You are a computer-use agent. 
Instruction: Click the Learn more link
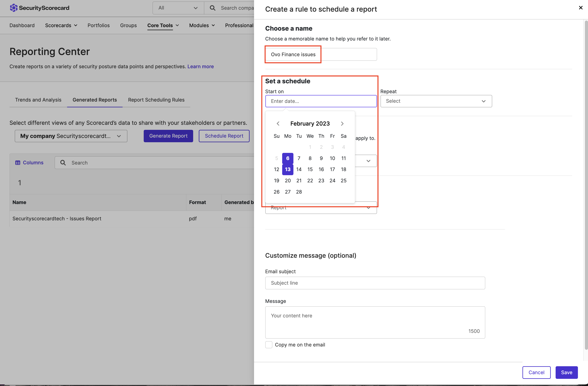coord(200,66)
